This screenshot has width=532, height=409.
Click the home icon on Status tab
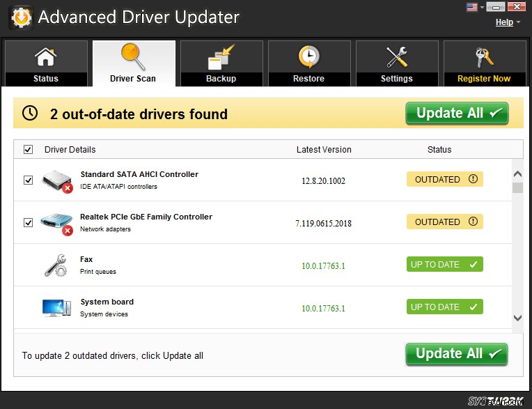[45, 56]
